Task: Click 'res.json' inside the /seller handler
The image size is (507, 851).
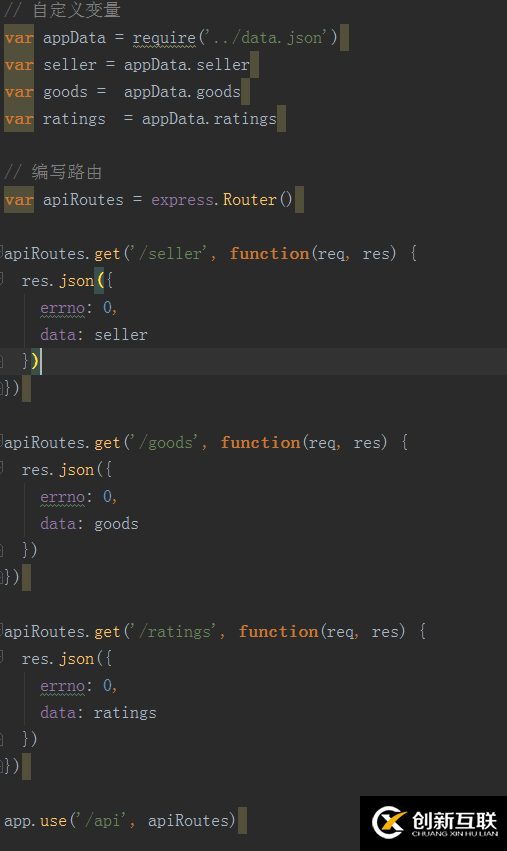Action: pos(58,281)
